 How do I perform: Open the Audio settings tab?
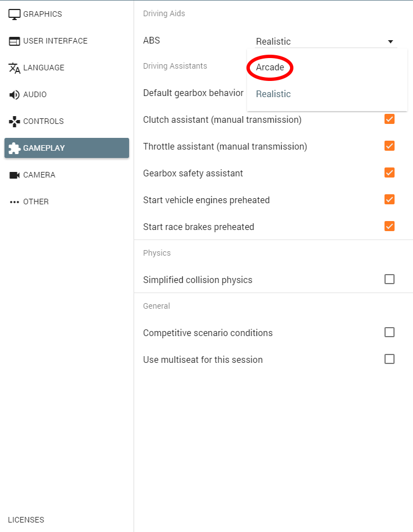pos(35,95)
